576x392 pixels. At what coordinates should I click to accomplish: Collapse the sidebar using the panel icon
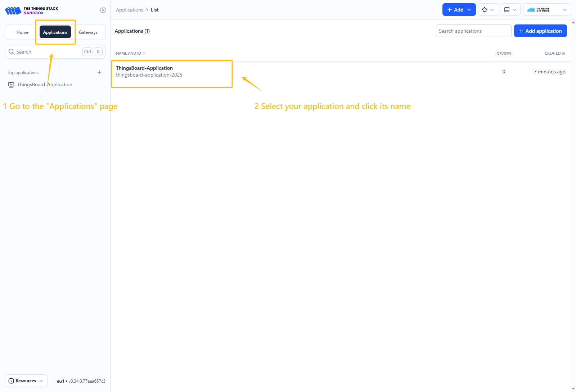click(x=103, y=10)
